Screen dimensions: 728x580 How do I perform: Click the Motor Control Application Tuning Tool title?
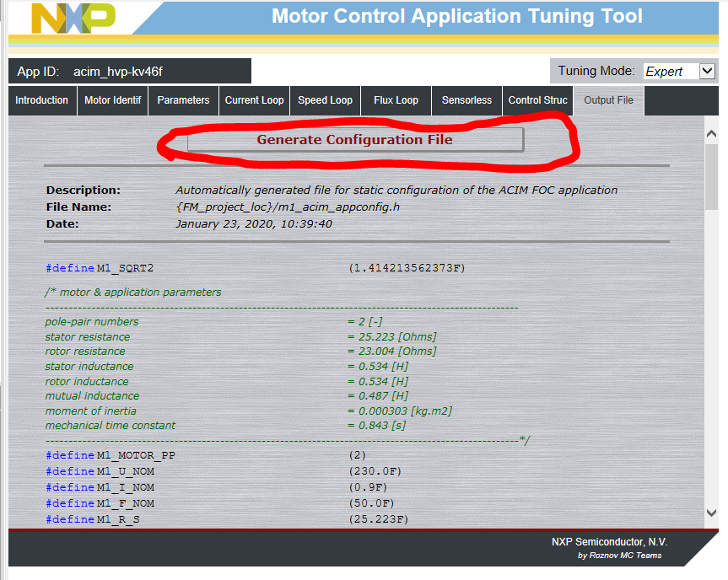[x=457, y=16]
